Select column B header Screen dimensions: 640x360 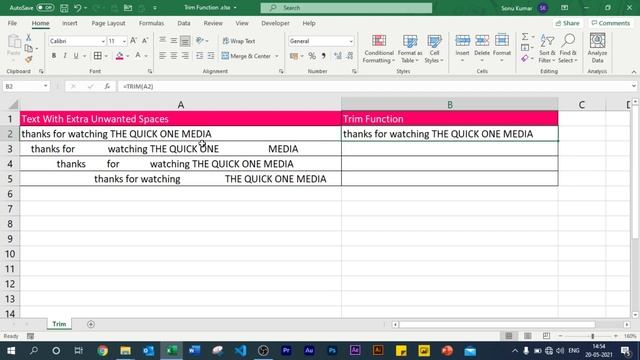[450, 104]
